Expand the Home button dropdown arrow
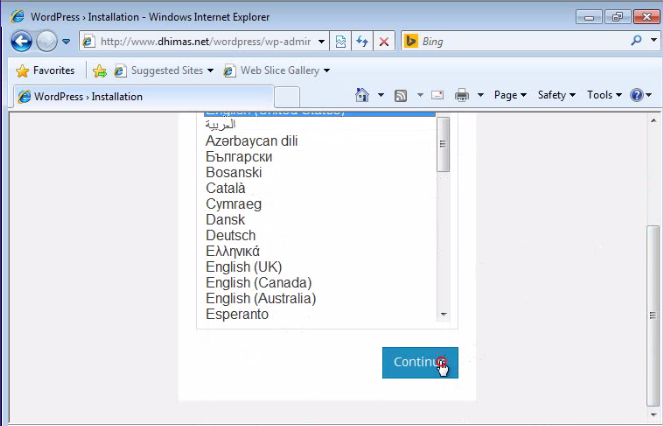 (x=381, y=95)
